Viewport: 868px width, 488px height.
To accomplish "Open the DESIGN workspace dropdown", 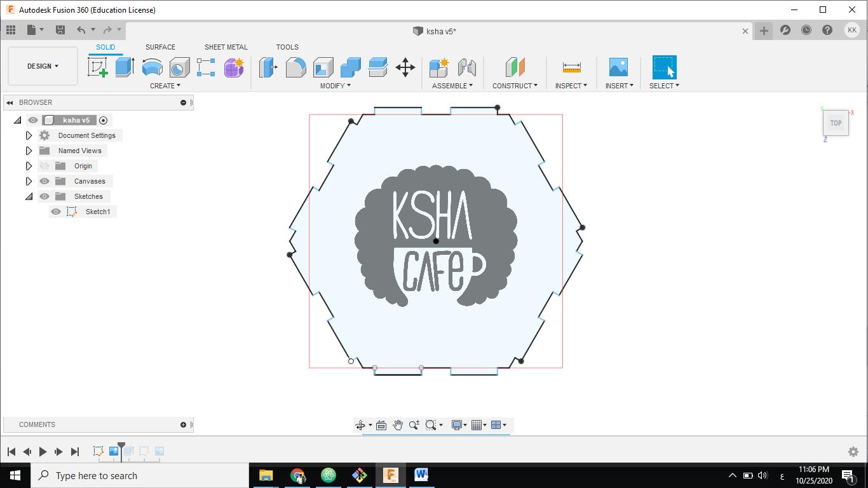I will pos(43,66).
